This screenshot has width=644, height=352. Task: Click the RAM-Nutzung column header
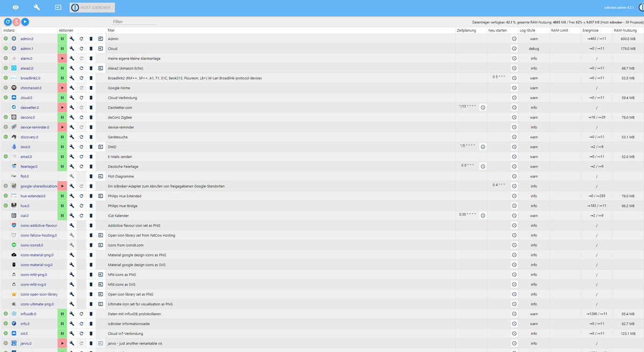click(x=625, y=31)
